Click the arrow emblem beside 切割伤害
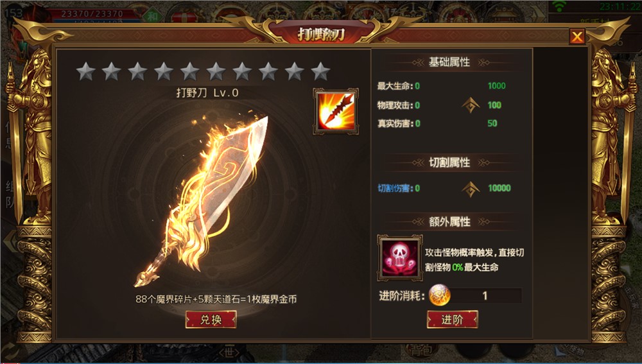 (x=471, y=189)
